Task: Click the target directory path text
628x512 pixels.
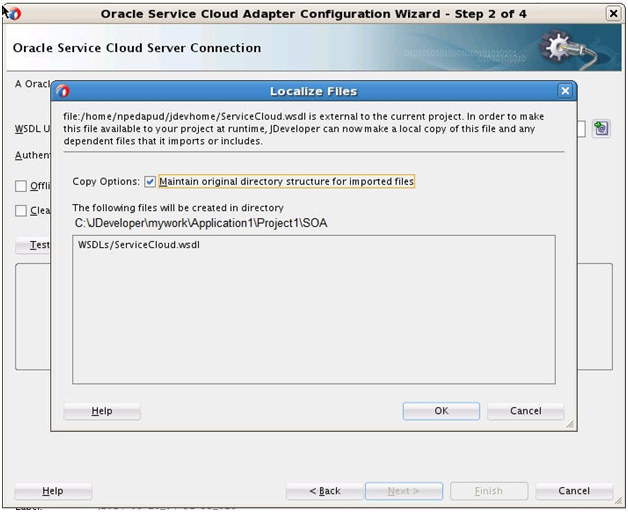Action: click(x=201, y=223)
